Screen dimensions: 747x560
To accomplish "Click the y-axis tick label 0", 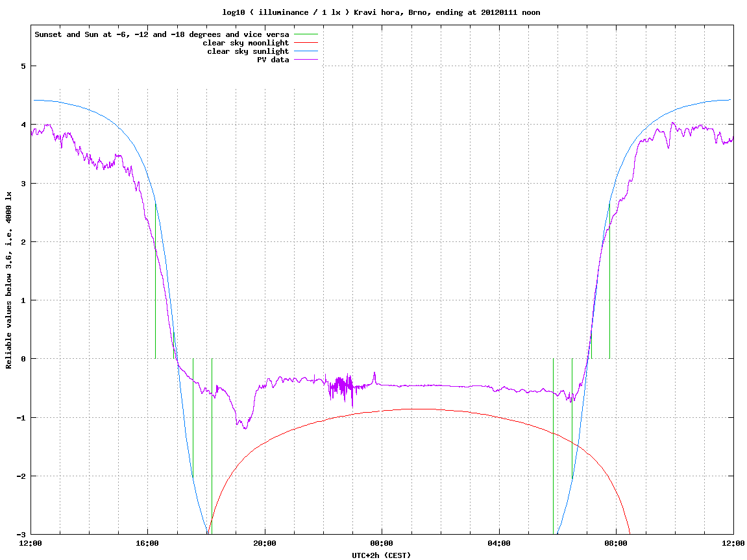I will [x=23, y=359].
